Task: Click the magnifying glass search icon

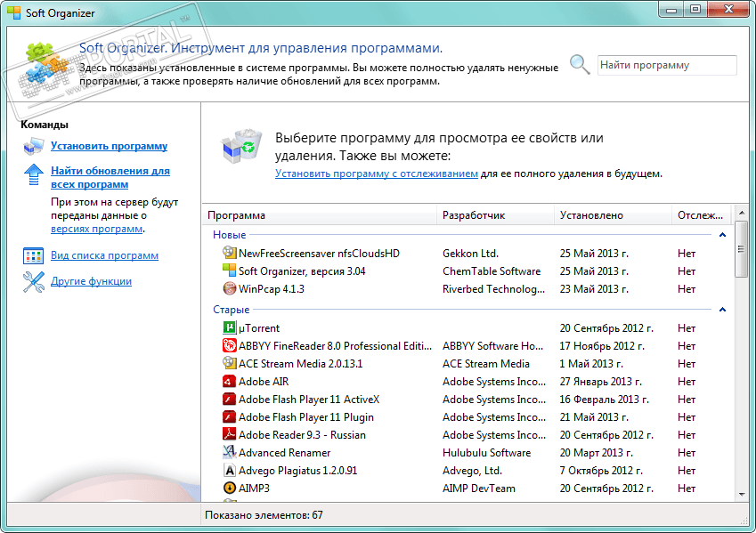Action: point(580,65)
